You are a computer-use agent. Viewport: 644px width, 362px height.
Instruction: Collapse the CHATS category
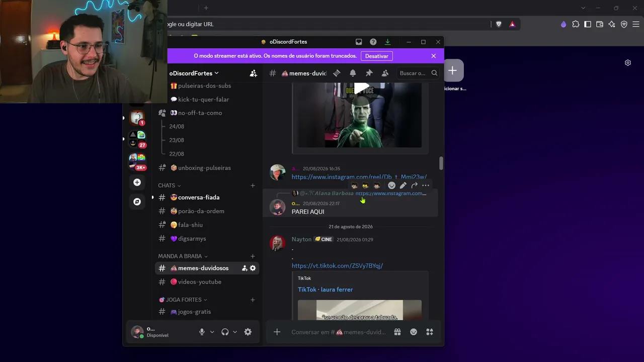(169, 186)
